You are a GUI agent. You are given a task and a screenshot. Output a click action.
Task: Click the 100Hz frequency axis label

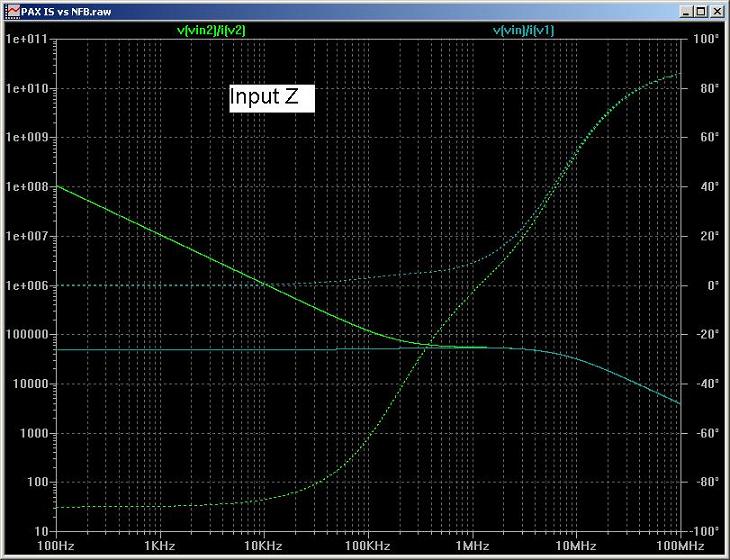click(55, 546)
